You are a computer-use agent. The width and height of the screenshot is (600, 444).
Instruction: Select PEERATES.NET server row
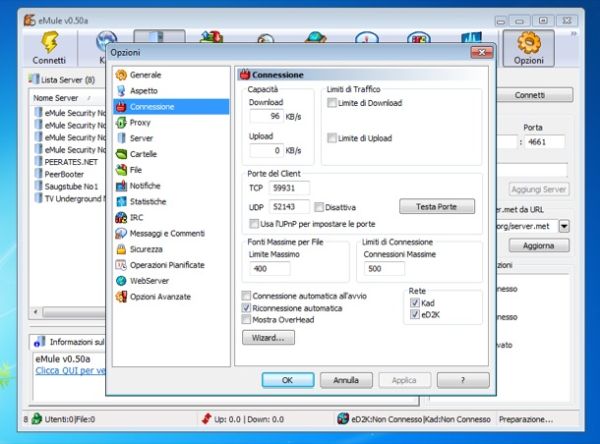click(x=71, y=162)
